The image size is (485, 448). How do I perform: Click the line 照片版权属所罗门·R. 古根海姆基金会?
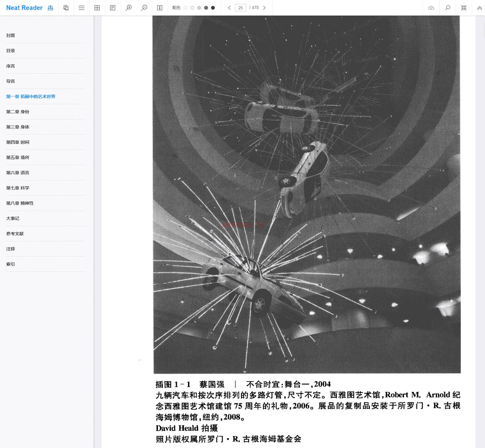[228, 439]
